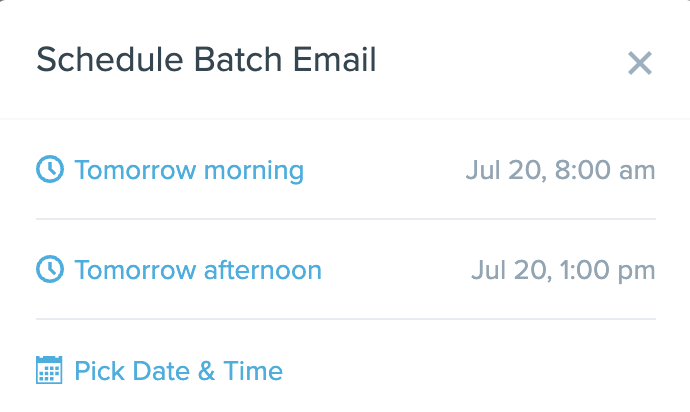690x412 pixels.
Task: Click the clock icon beside Tomorrow morning
Action: click(x=49, y=170)
